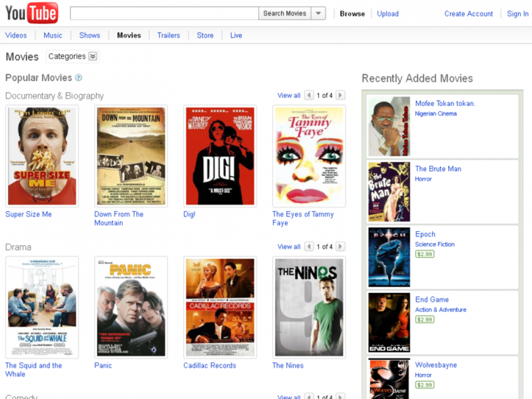Click Create Account
This screenshot has height=399, width=532.
(469, 14)
